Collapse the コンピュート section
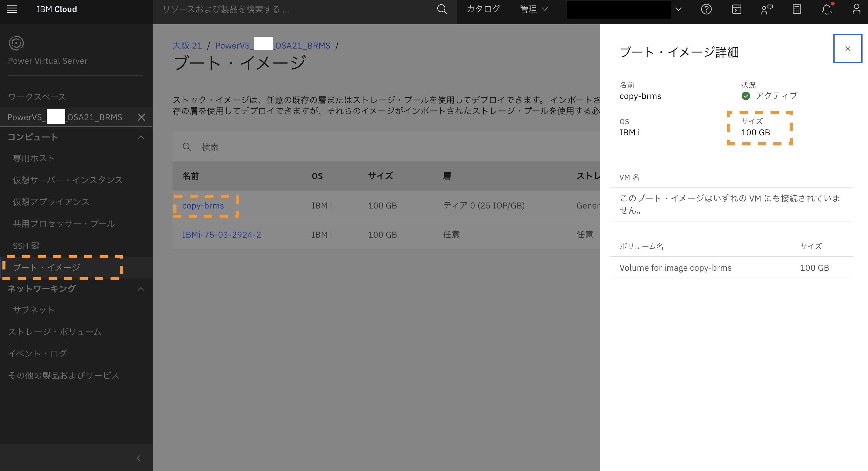 coord(141,137)
